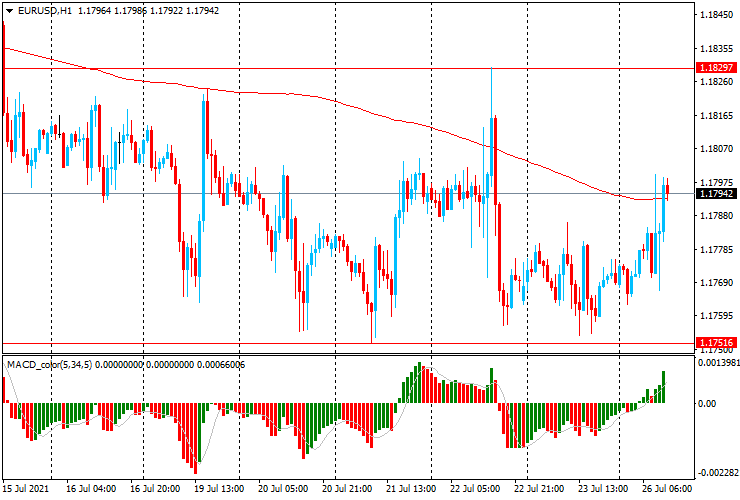
Task: Click the 15 Jul 2021 date label
Action: point(25,489)
